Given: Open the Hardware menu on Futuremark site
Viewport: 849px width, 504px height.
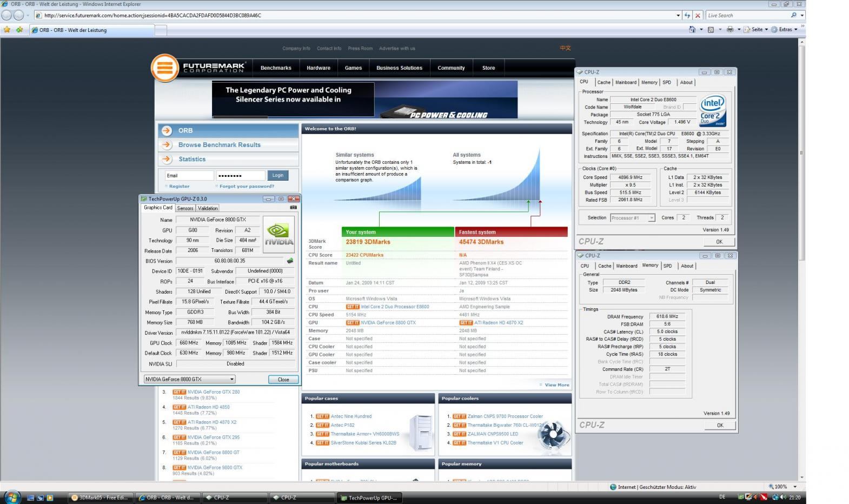Looking at the screenshot, I should tap(319, 68).
